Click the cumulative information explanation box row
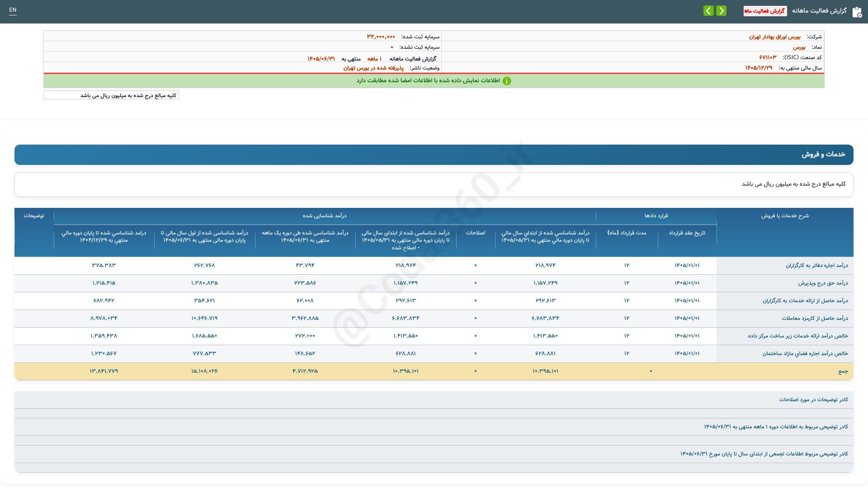Image resolution: width=868 pixels, height=488 pixels. point(434,454)
